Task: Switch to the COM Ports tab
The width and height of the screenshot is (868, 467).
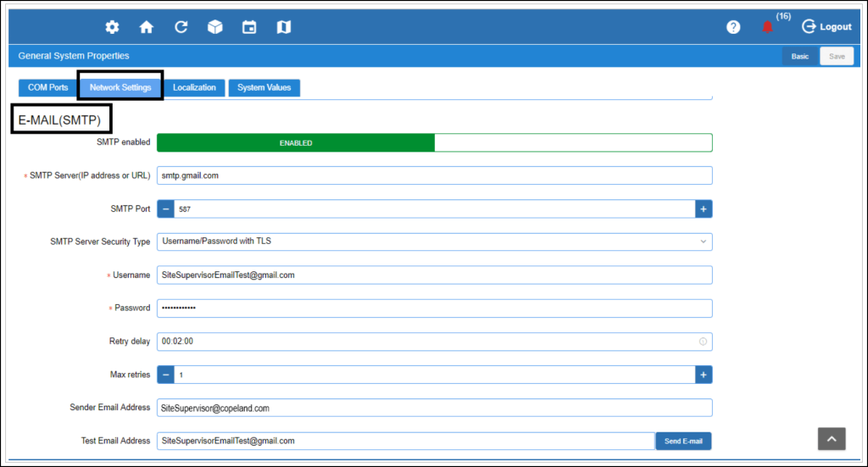Action: click(x=47, y=87)
